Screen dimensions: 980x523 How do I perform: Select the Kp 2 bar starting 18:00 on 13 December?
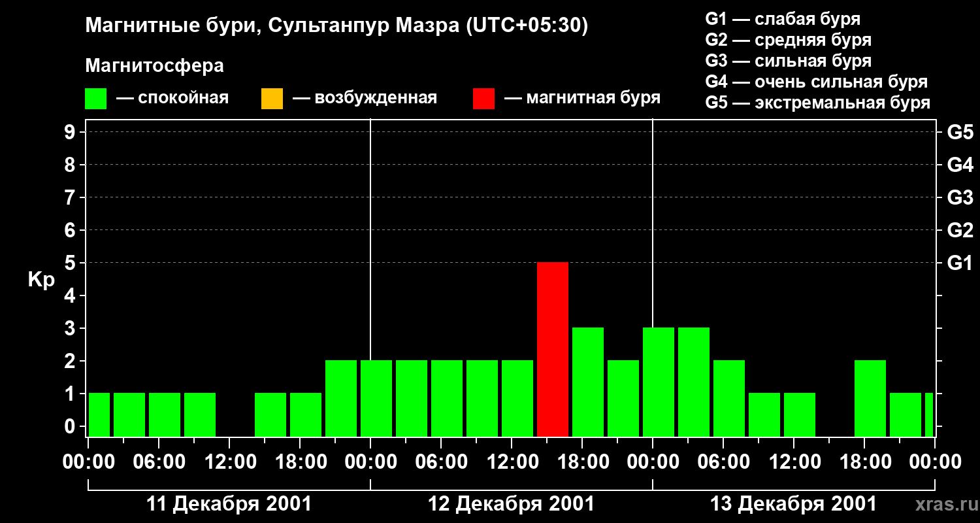click(x=870, y=399)
